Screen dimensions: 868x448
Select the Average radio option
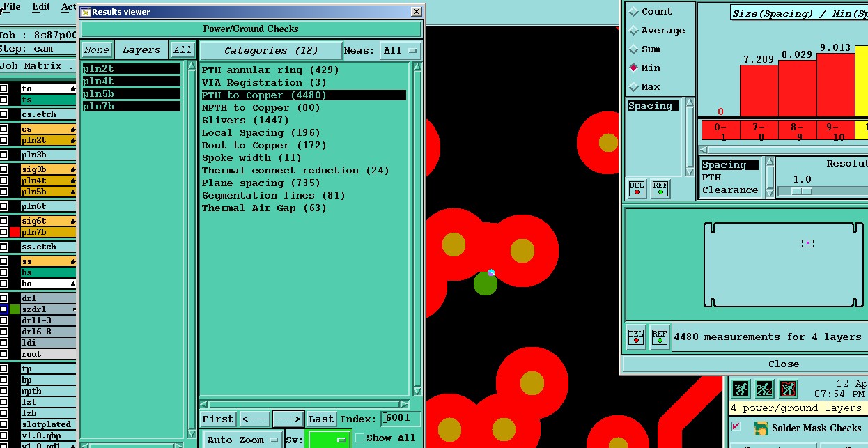[x=634, y=31]
